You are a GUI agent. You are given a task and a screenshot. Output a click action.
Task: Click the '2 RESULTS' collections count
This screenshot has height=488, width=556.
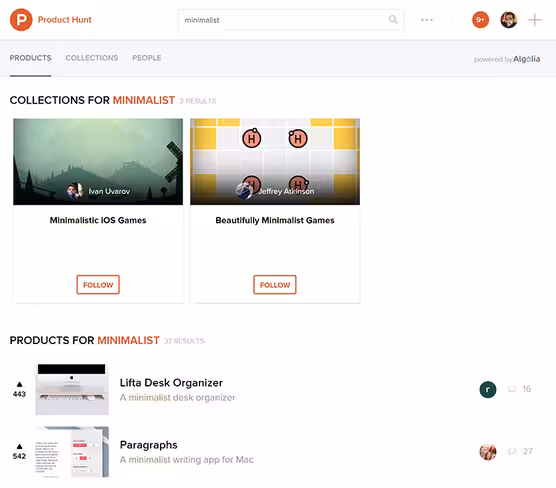point(198,101)
